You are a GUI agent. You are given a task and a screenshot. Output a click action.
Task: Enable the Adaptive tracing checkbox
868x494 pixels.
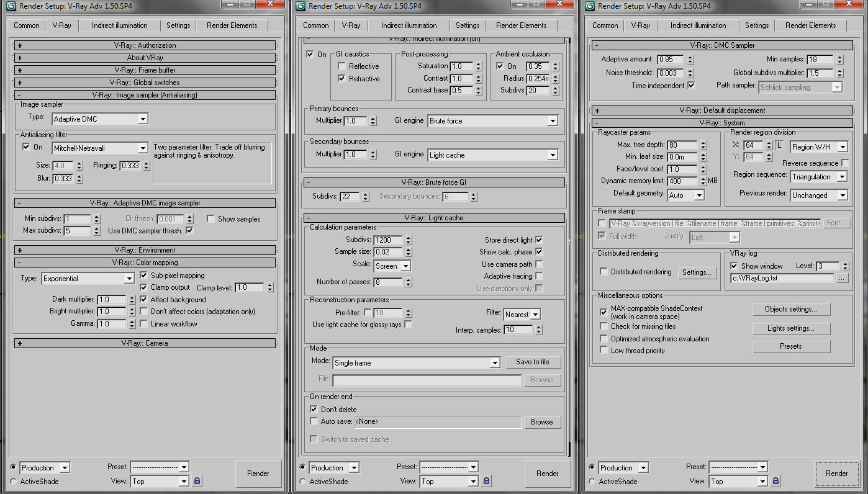click(539, 276)
